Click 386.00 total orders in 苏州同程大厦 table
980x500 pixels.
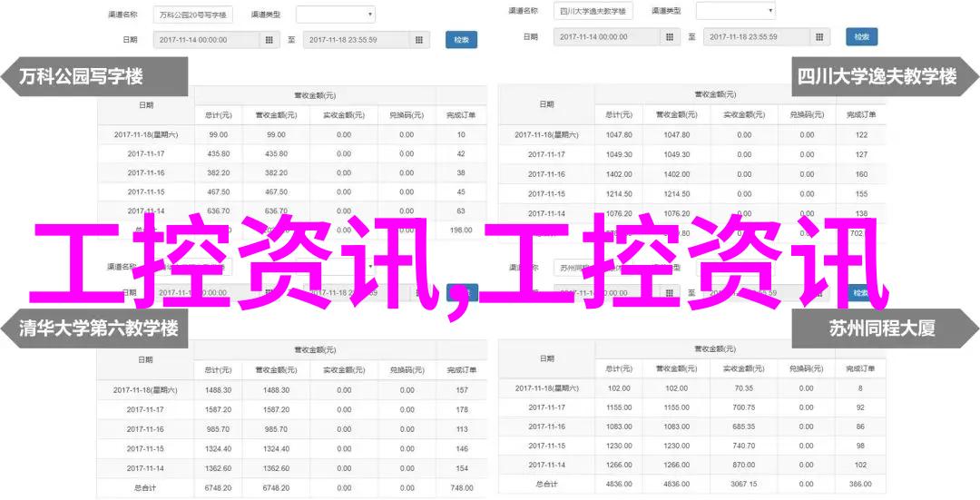860,484
